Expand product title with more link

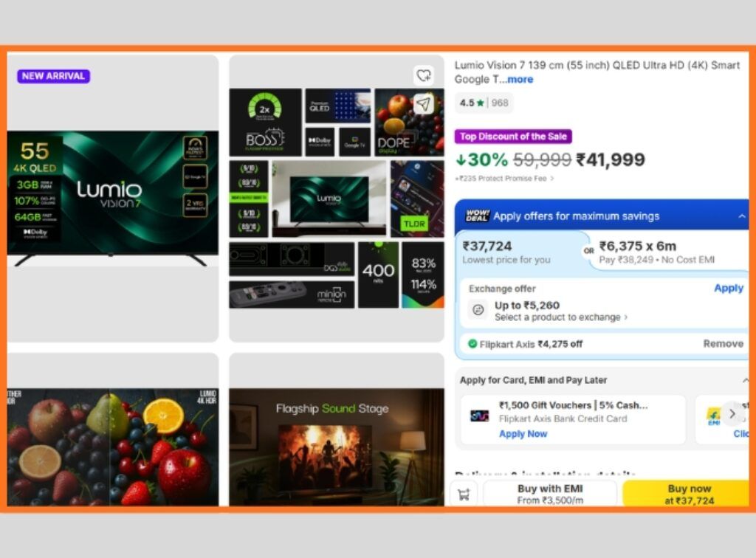click(x=520, y=80)
